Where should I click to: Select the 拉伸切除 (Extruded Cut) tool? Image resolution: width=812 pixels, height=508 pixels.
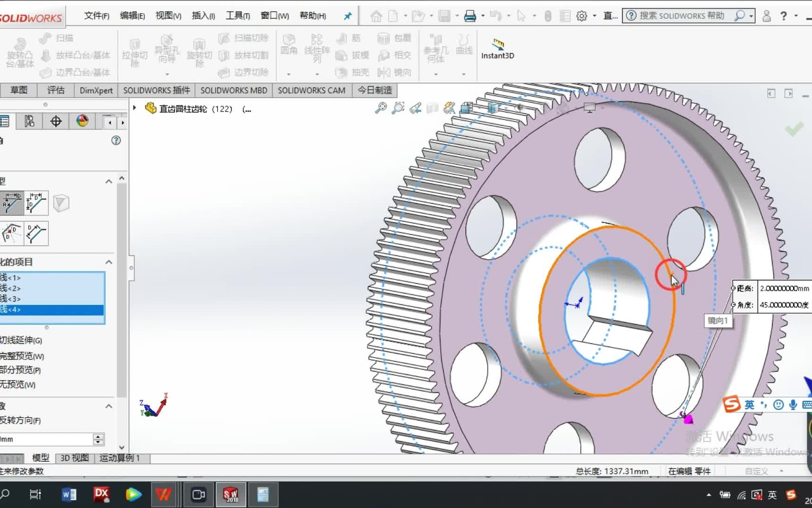tap(134, 52)
